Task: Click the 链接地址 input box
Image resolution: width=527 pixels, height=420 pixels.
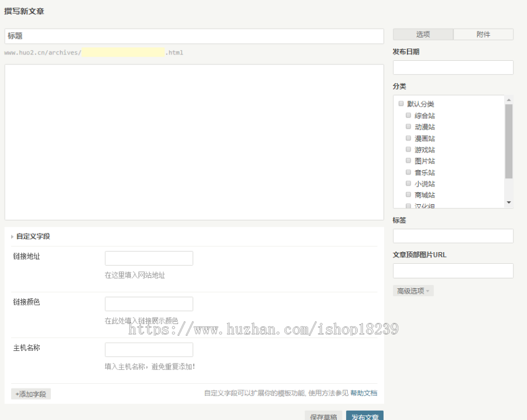Action: click(x=149, y=259)
